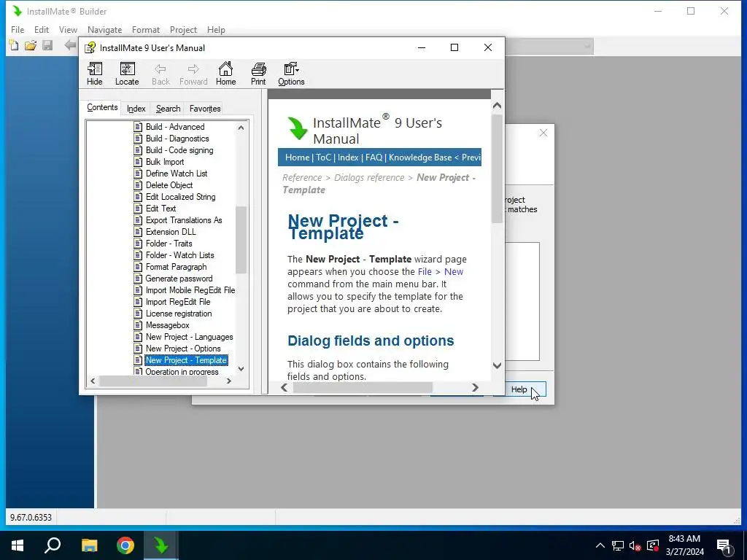The height and width of the screenshot is (560, 747).
Task: Open the Navigate menu
Action: tap(105, 29)
